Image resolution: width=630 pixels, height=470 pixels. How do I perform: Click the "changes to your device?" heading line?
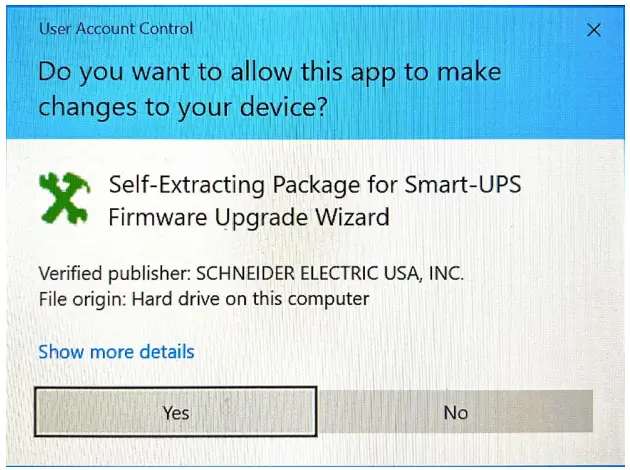point(183,107)
